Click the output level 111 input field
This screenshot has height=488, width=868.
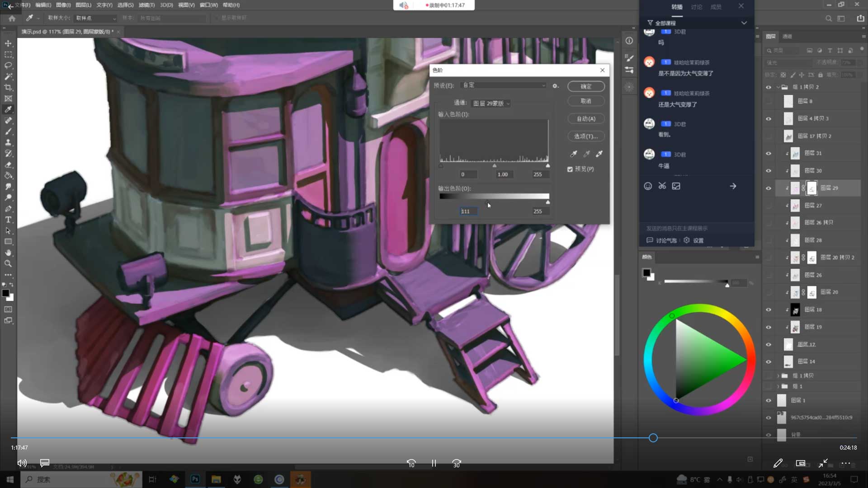(468, 211)
